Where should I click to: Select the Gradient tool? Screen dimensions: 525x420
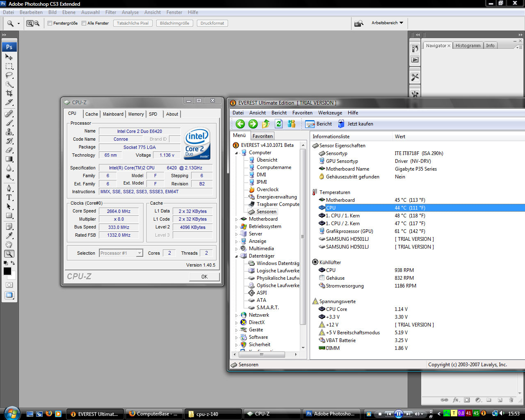pyautogui.click(x=9, y=159)
